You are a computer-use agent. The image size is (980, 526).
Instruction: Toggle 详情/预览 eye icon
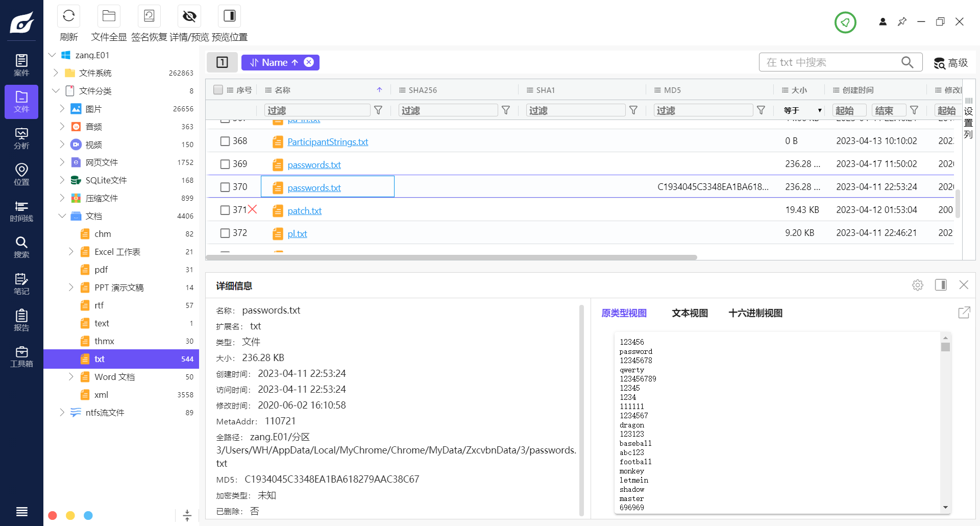click(189, 16)
